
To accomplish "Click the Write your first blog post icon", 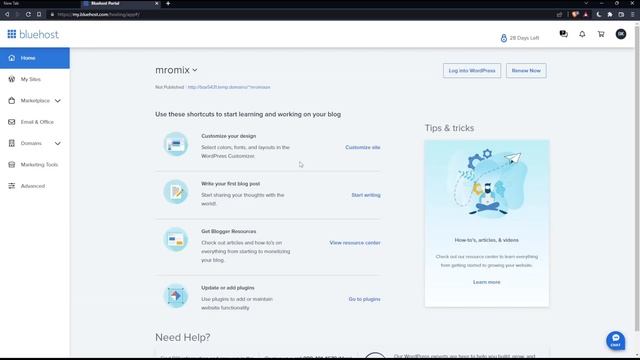I will [x=176, y=191].
